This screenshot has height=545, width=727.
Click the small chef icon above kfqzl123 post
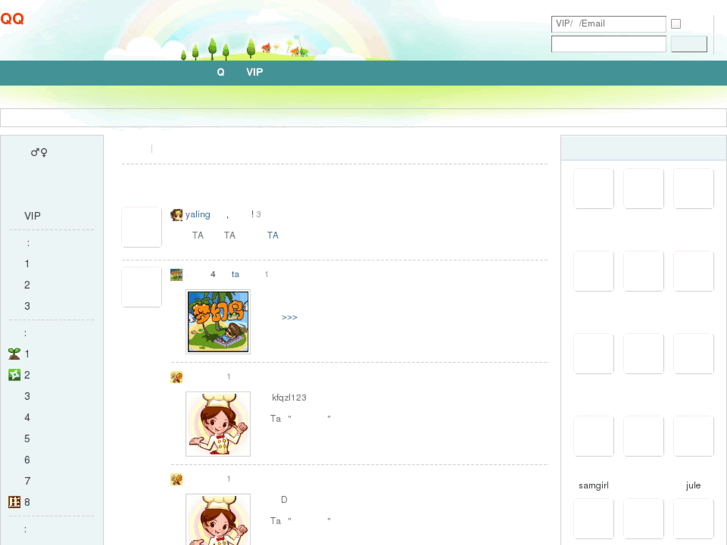click(176, 377)
